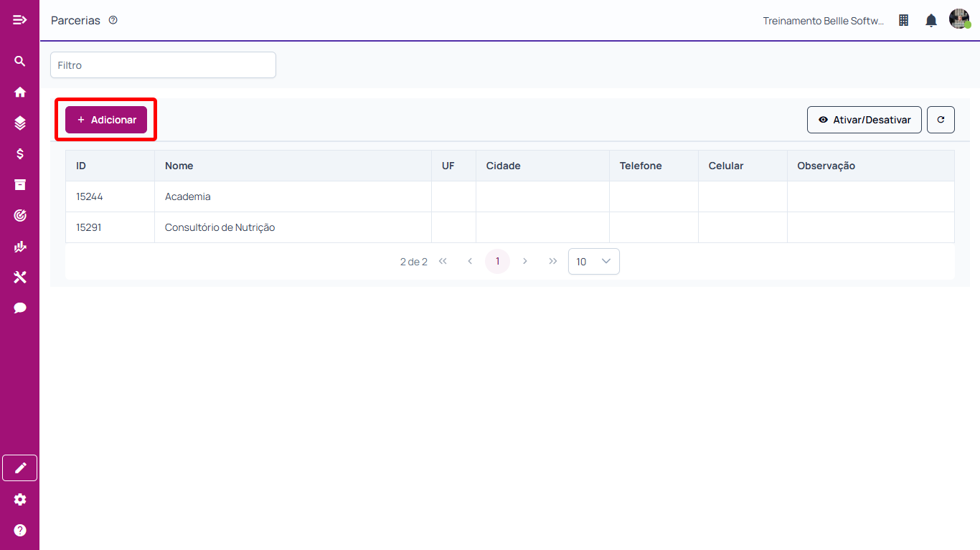The height and width of the screenshot is (550, 980).
Task: Expand the sidebar menu arrow icon
Action: tap(20, 20)
